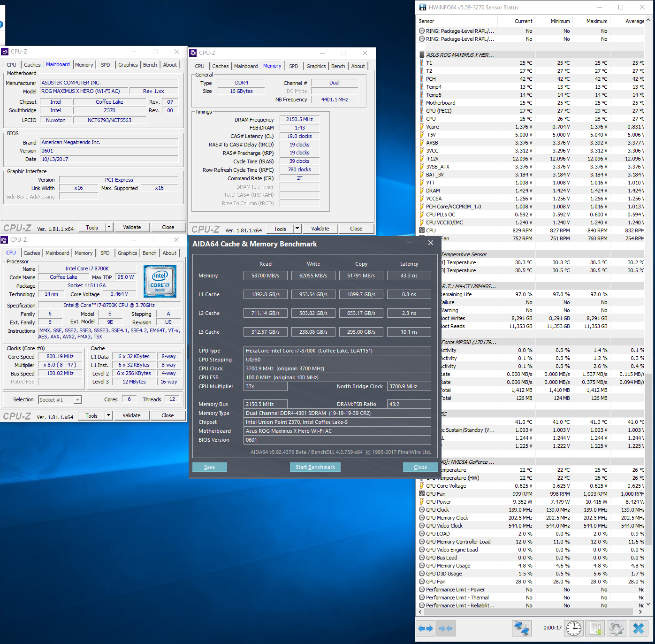Viewport: 655px width, 644px height.
Task: Click Validate in CPU-Z Memory window
Action: tap(320, 229)
